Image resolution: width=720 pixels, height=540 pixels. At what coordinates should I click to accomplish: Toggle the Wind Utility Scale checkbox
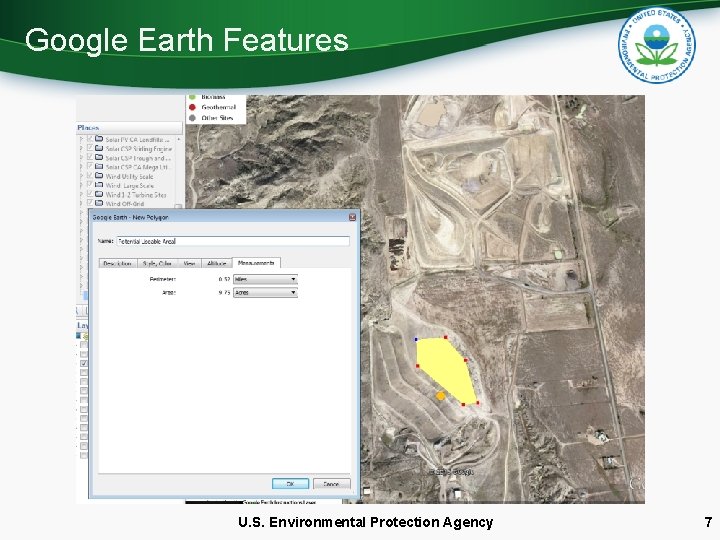tap(90, 175)
